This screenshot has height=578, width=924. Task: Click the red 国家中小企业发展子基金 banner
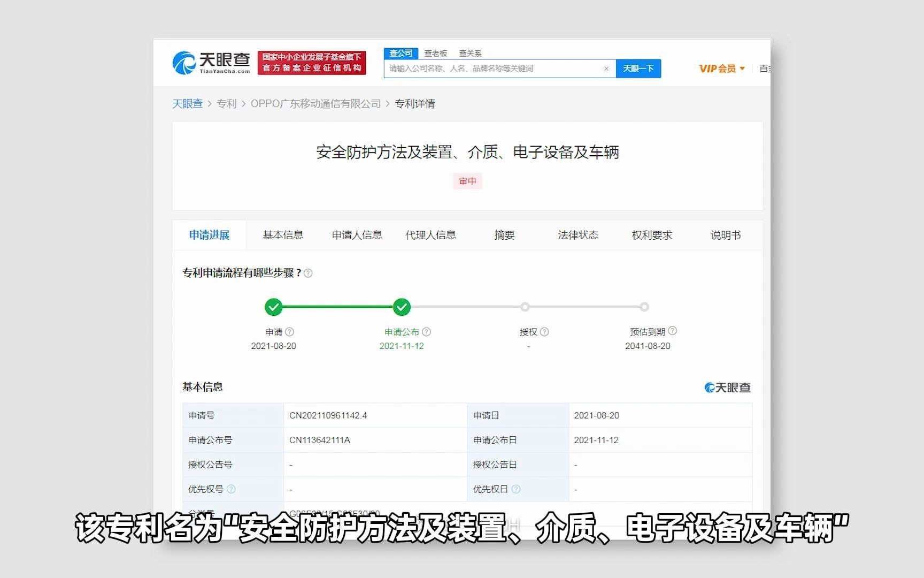coord(312,63)
